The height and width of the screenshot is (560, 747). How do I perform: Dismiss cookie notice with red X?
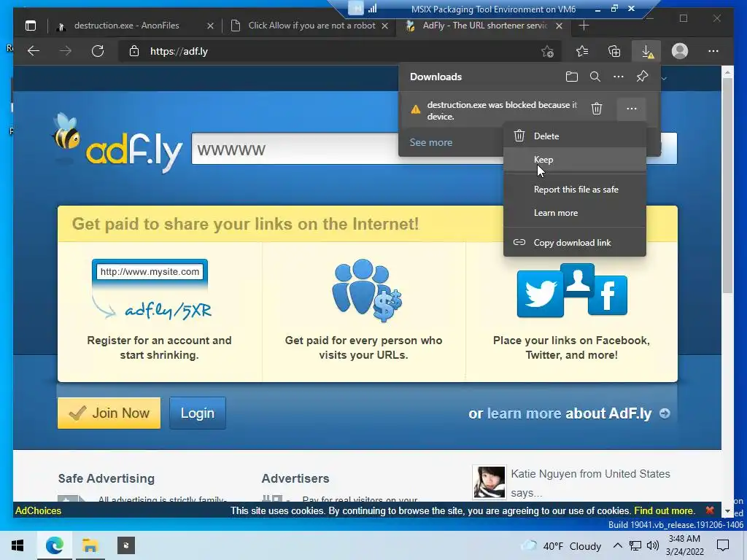pos(709,510)
